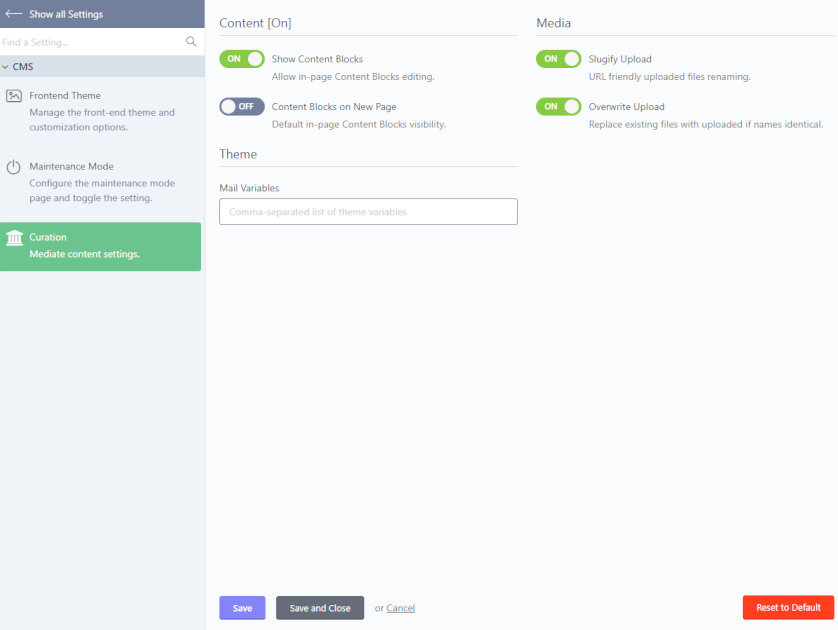This screenshot has height=630, width=838.
Task: Disable the Slugify Upload switch
Action: pos(558,59)
